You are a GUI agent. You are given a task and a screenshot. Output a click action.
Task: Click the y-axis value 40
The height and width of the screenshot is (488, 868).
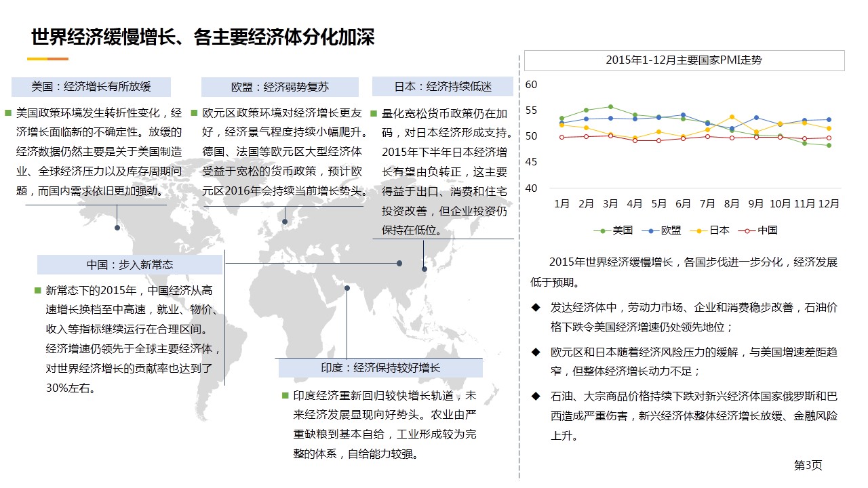532,188
